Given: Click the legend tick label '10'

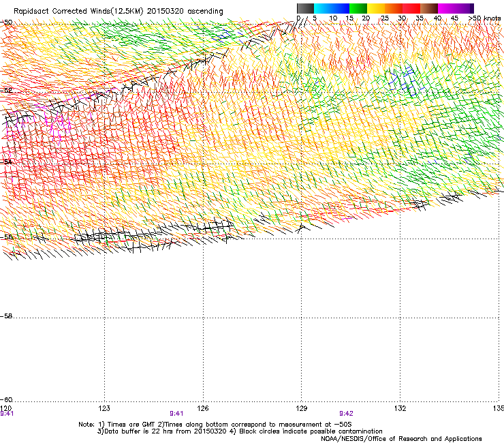Looking at the screenshot, I should click(333, 18).
